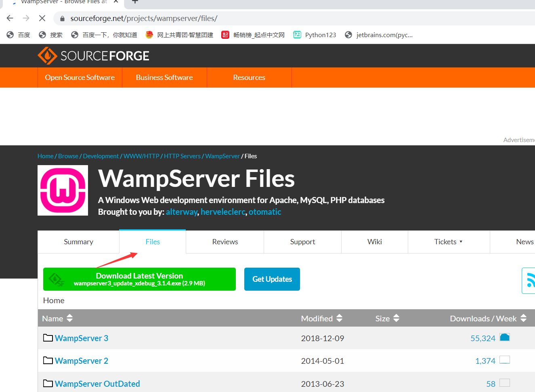
Task: Open the 搜索 bookmark
Action: [x=50, y=35]
